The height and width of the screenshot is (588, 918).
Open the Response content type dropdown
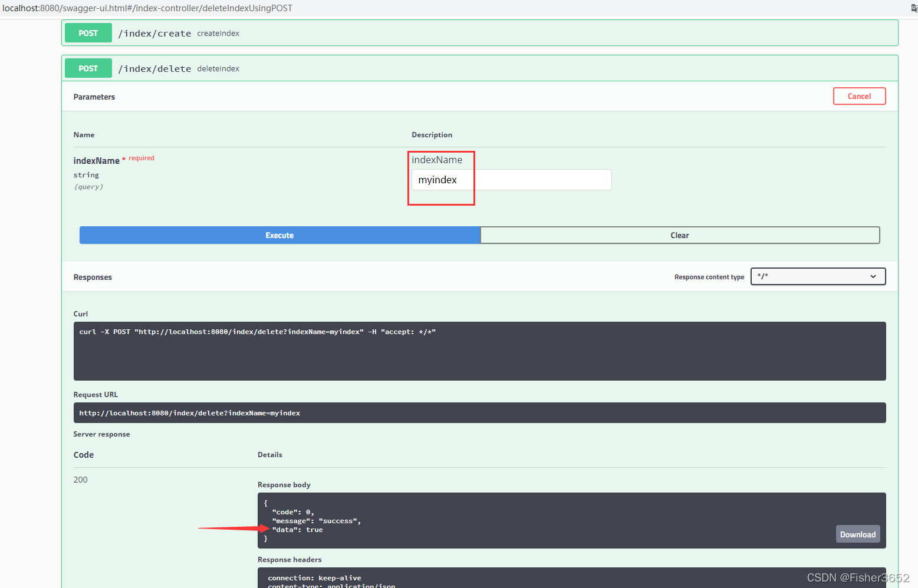(818, 276)
